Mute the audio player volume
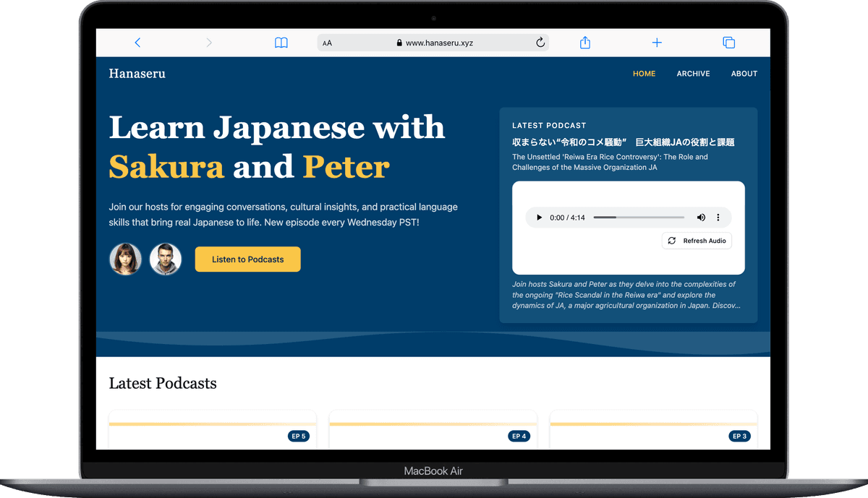 [701, 218]
